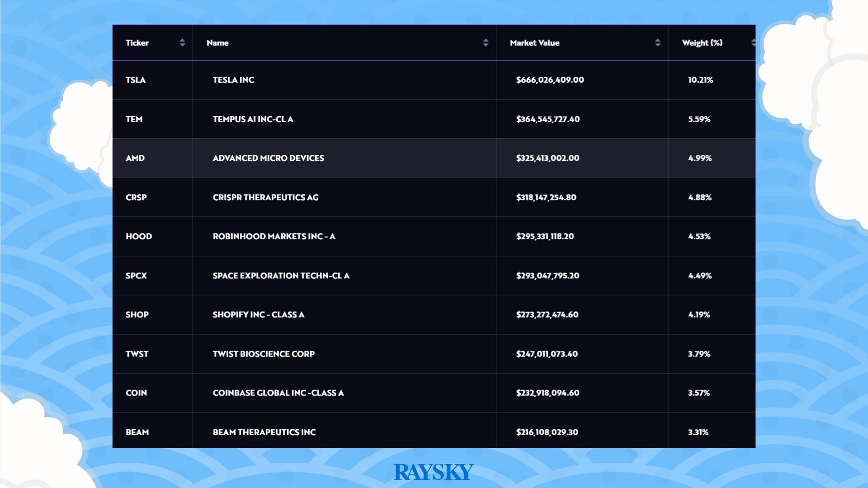Click AMD market value $325,413,002.00
The image size is (868, 488).
(548, 158)
